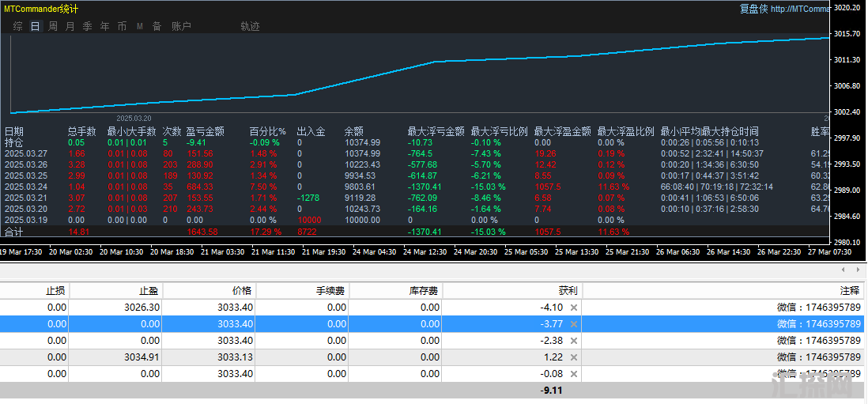
Task: Select the 日 daily statistics tab
Action: 35,26
